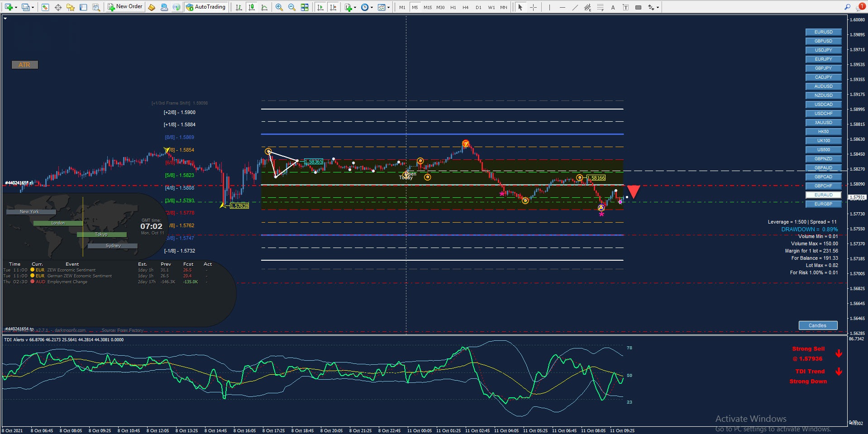Pick the Fibonacci retracement tool

(600, 7)
